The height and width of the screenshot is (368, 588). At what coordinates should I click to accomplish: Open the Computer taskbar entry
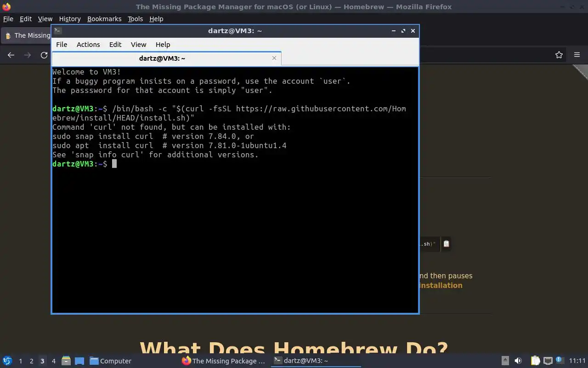[110, 361]
